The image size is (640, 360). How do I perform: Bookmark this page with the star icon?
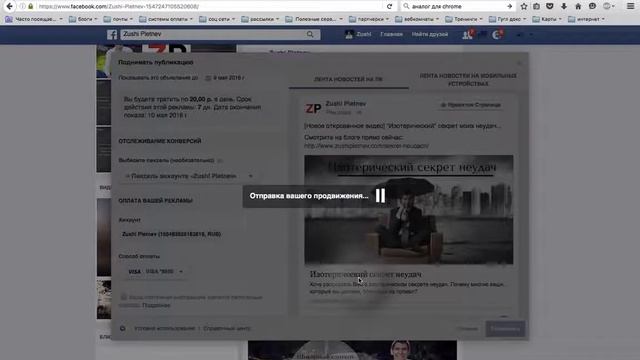click(524, 6)
